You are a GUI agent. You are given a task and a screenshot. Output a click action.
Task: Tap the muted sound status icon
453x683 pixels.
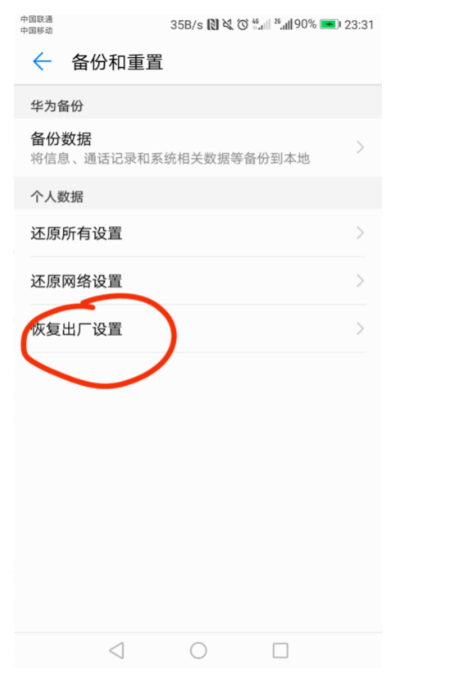tap(227, 24)
